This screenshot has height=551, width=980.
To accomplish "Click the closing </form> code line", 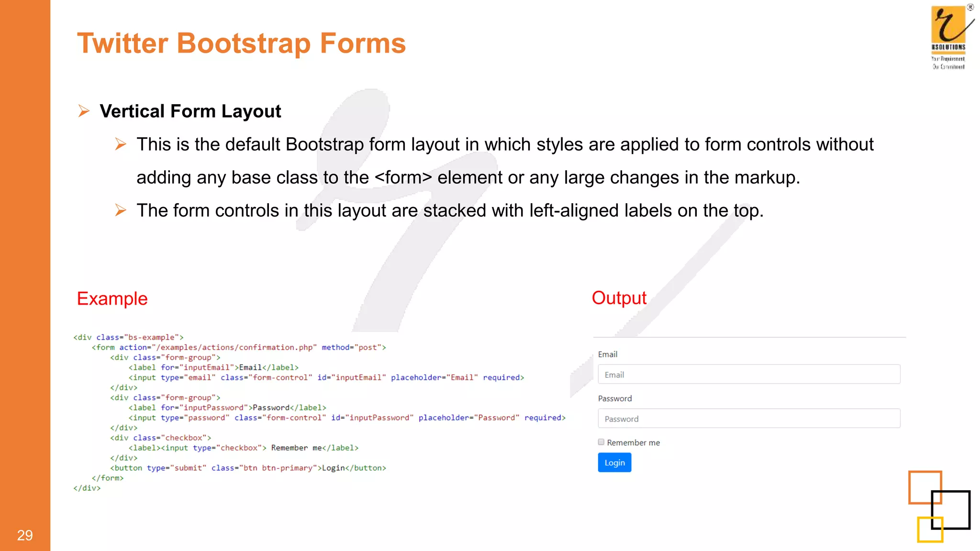I will coord(108,478).
